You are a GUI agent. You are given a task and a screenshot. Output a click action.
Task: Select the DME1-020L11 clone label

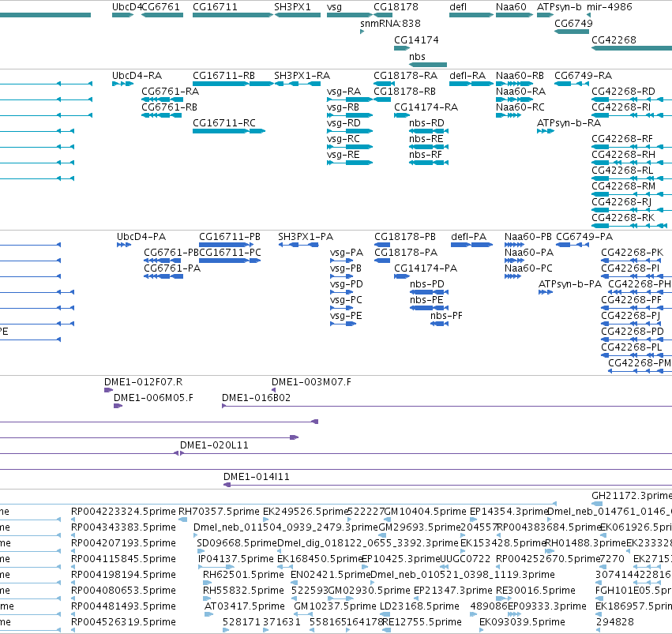(x=214, y=445)
